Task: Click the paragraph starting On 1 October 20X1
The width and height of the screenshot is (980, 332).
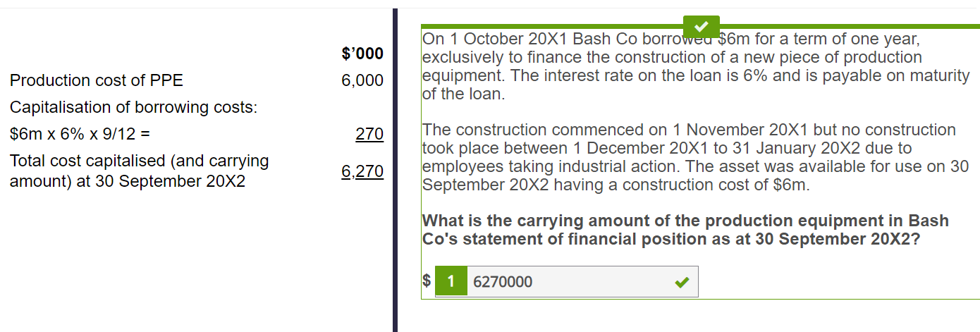Action: [696, 66]
